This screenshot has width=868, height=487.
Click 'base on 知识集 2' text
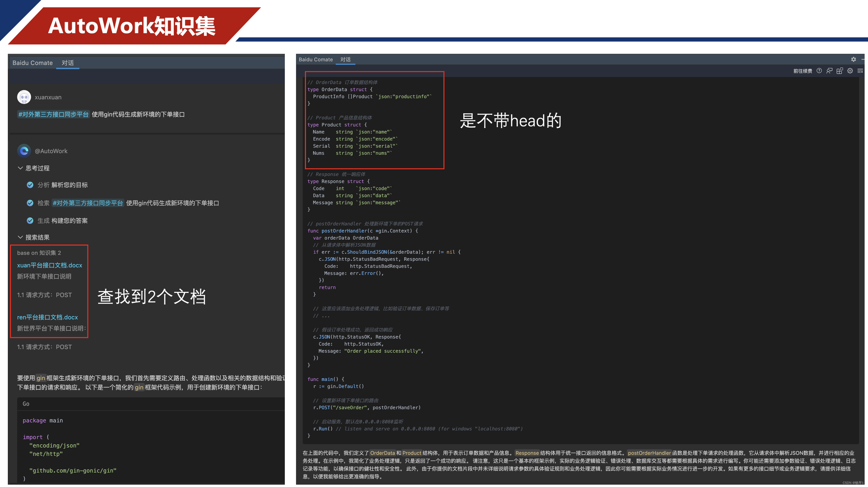click(x=39, y=253)
